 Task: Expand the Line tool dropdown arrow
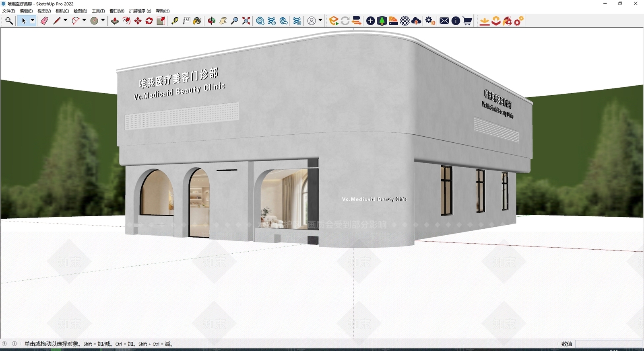[x=65, y=21]
